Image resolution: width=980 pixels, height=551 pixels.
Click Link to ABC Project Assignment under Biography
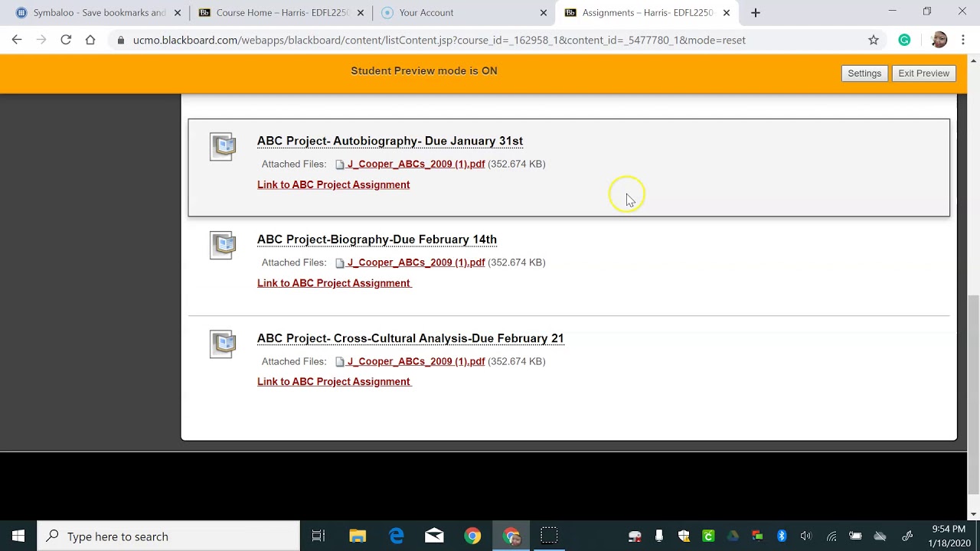[x=334, y=283]
